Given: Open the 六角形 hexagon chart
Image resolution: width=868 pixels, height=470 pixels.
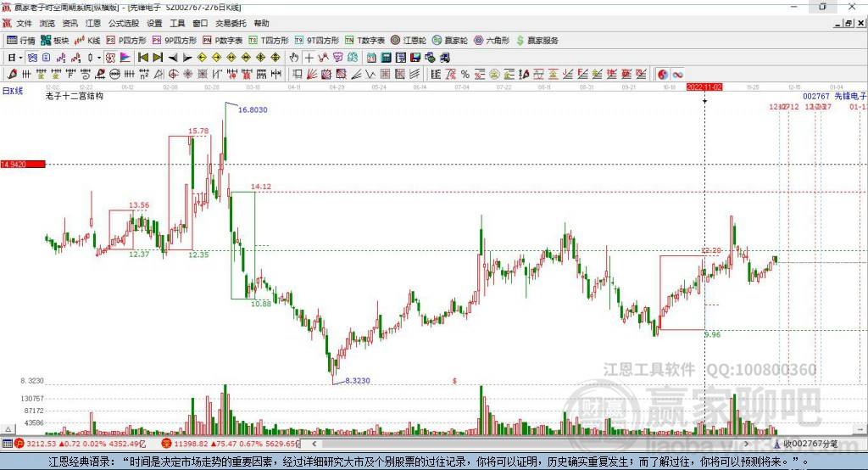Looking at the screenshot, I should pyautogui.click(x=492, y=41).
